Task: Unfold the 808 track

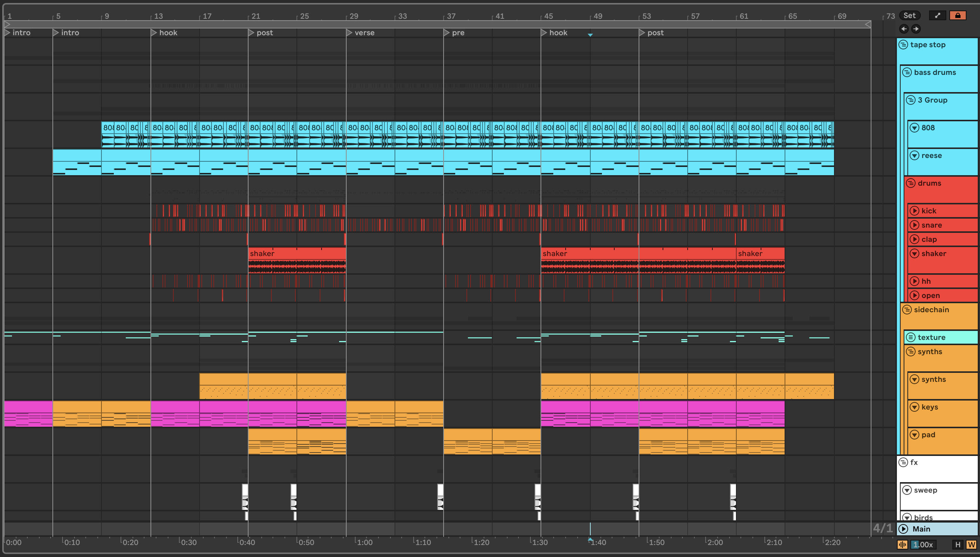Action: pyautogui.click(x=914, y=128)
